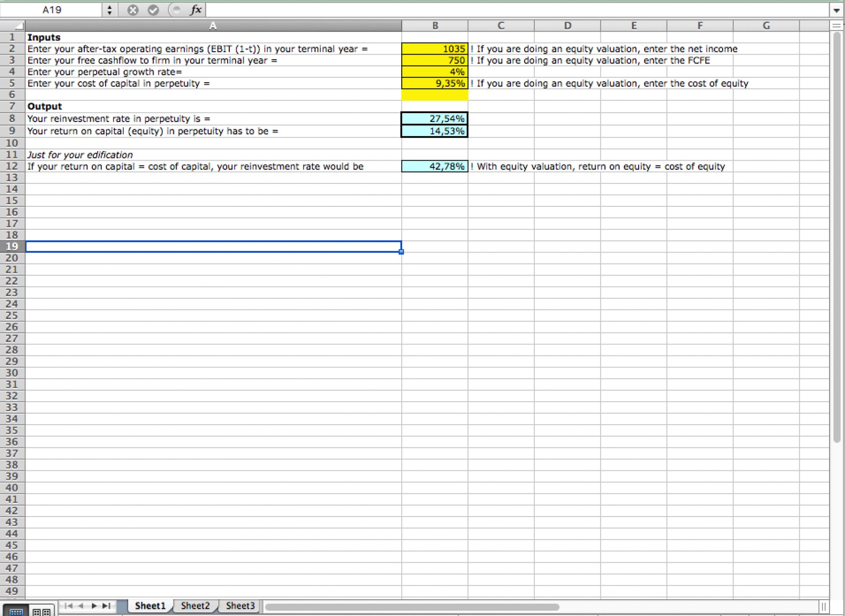The height and width of the screenshot is (616, 845).
Task: Select row 30 header
Action: pyautogui.click(x=12, y=373)
